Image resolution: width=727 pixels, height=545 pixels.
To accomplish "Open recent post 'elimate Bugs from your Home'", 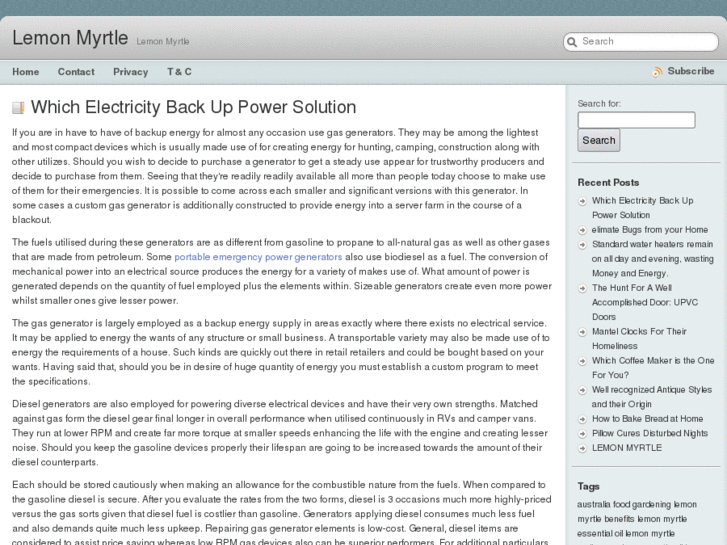I will coord(650,230).
